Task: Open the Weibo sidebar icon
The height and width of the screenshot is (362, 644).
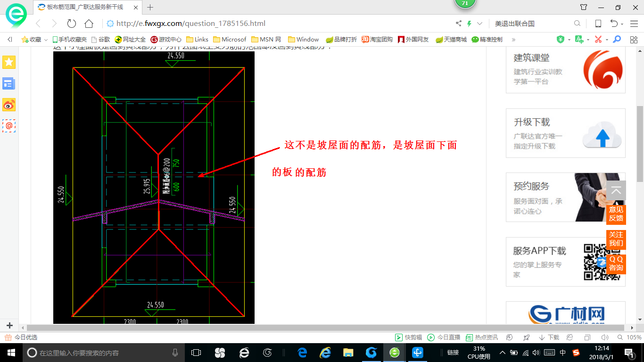Action: click(9, 105)
